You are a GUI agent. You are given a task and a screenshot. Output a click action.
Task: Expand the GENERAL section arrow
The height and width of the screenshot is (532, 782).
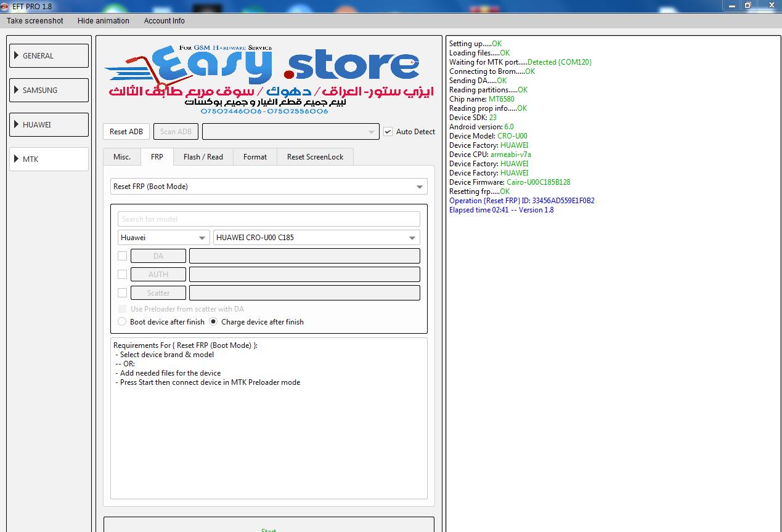(16, 55)
